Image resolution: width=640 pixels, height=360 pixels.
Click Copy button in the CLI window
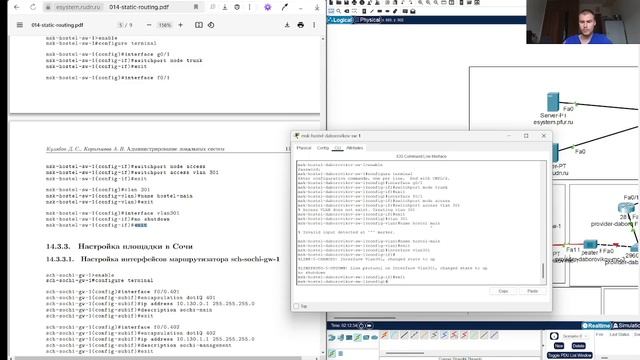coord(503,291)
